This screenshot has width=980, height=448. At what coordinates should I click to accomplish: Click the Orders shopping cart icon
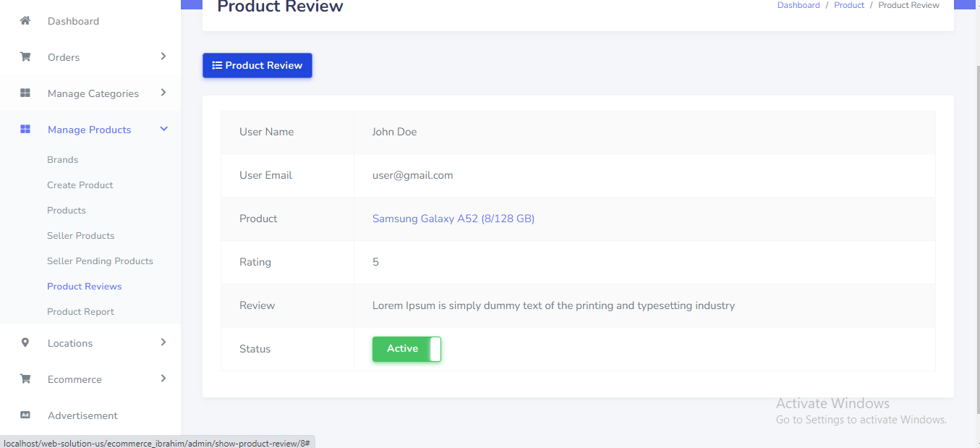(25, 57)
